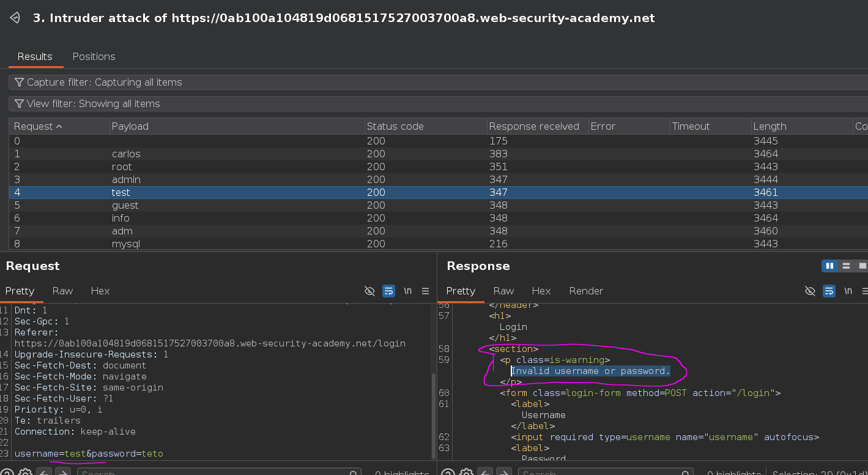Sort by the Length column header
Viewport: 868px width, 475px height.
point(801,126)
